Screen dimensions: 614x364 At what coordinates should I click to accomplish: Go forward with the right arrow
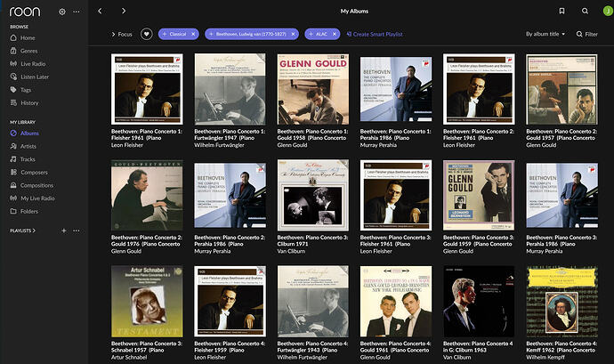pyautogui.click(x=123, y=12)
